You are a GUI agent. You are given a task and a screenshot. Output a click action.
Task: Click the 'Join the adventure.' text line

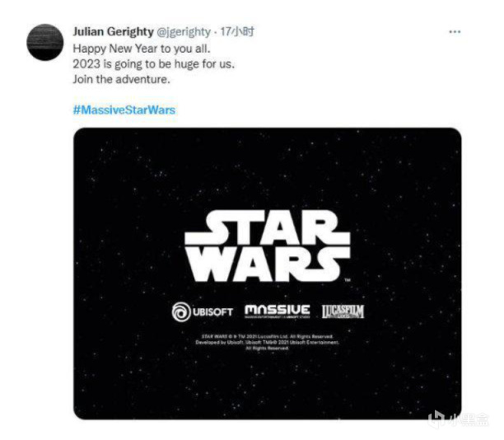(121, 79)
